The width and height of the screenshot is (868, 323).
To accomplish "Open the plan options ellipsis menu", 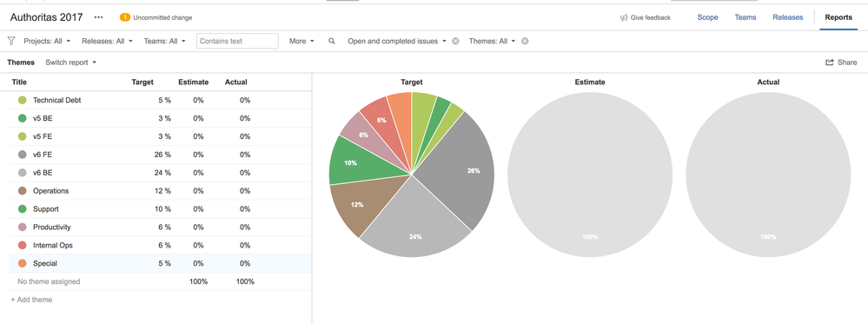I will (x=98, y=17).
